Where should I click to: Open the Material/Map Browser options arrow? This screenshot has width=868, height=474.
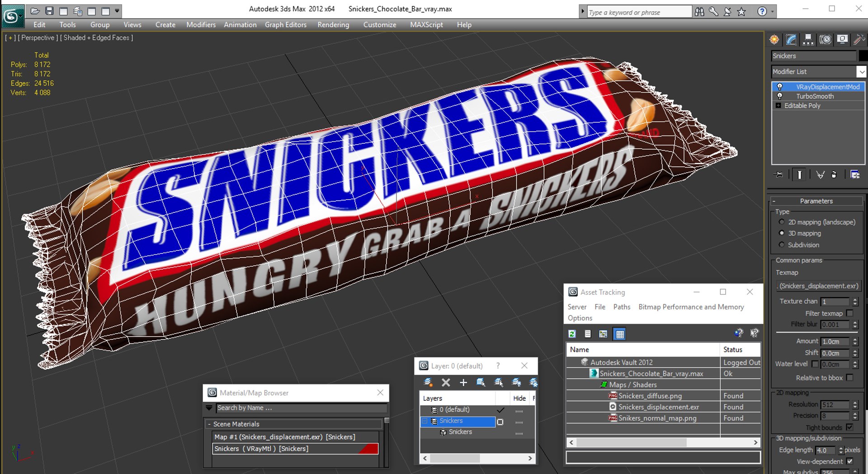(209, 408)
